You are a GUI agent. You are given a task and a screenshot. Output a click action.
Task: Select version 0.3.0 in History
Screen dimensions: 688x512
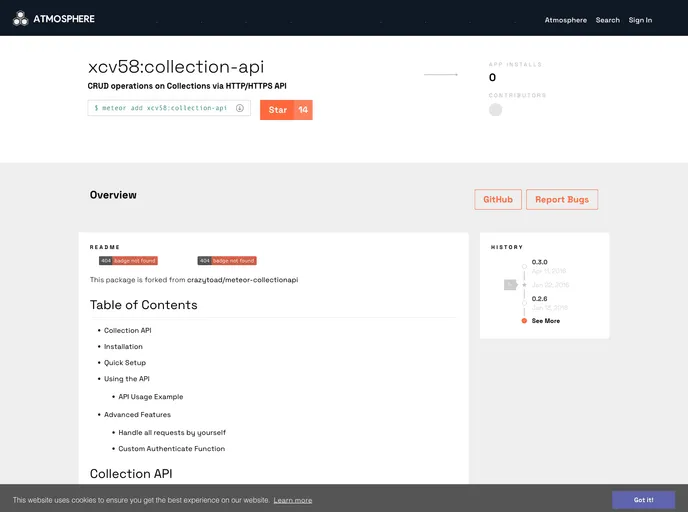coord(540,262)
